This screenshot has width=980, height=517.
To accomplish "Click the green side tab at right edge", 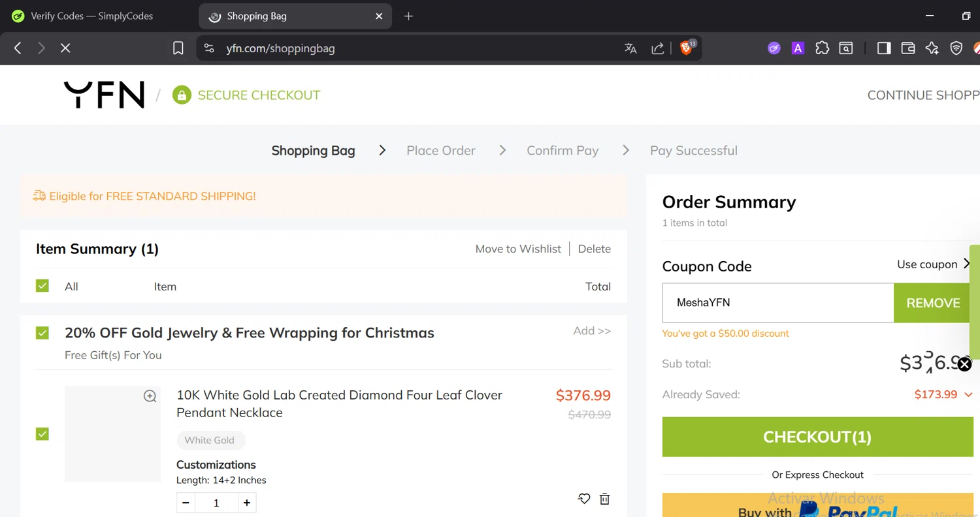I will [975, 302].
